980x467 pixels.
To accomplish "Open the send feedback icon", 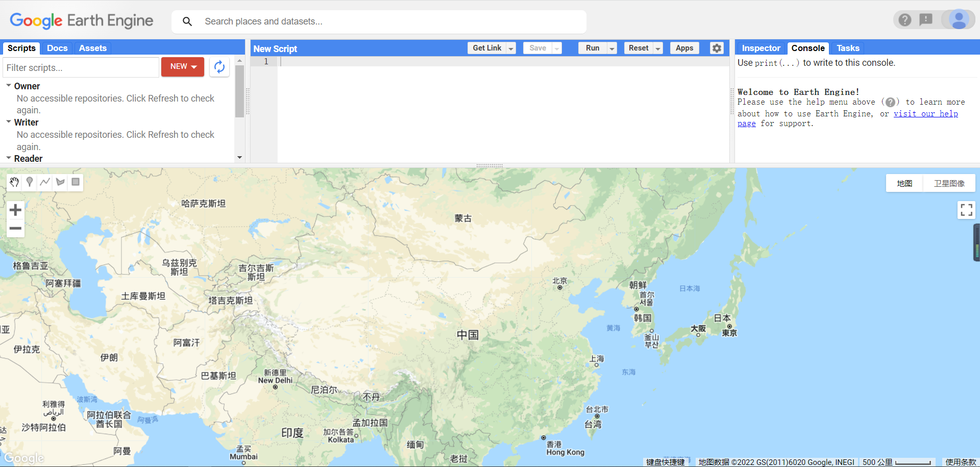I will point(927,20).
